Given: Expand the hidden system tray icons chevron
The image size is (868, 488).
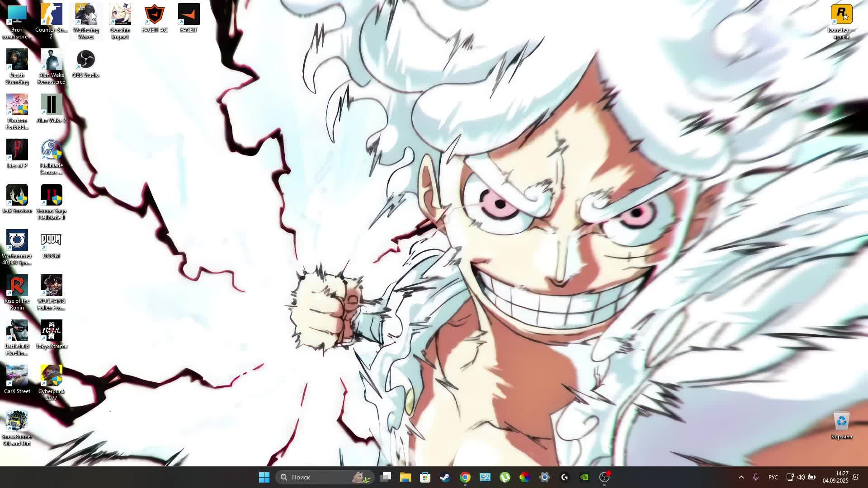Looking at the screenshot, I should (741, 477).
